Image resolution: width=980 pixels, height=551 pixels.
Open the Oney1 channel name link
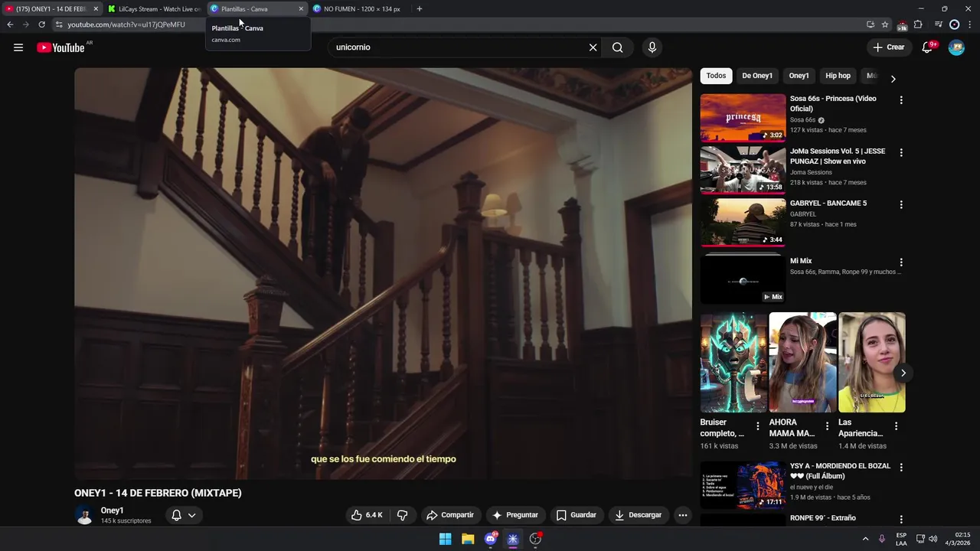(112, 510)
